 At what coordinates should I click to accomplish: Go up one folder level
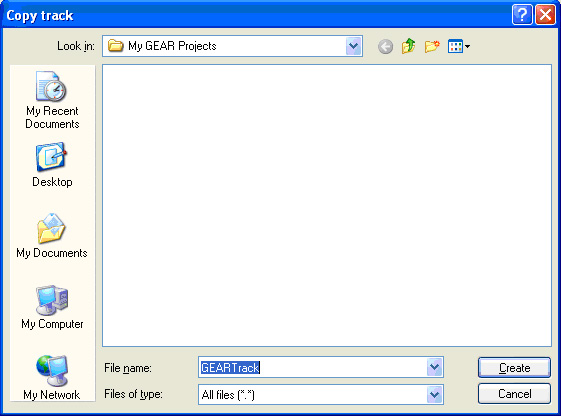(x=408, y=46)
